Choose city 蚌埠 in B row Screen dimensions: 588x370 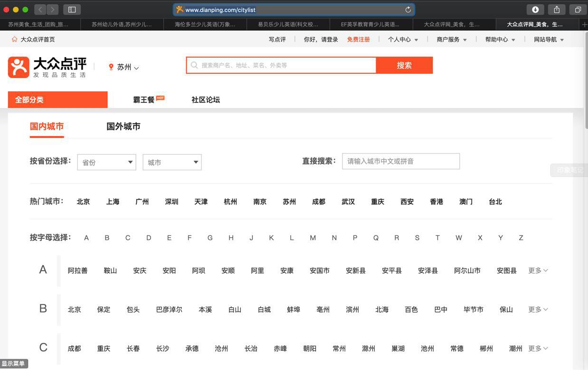294,310
